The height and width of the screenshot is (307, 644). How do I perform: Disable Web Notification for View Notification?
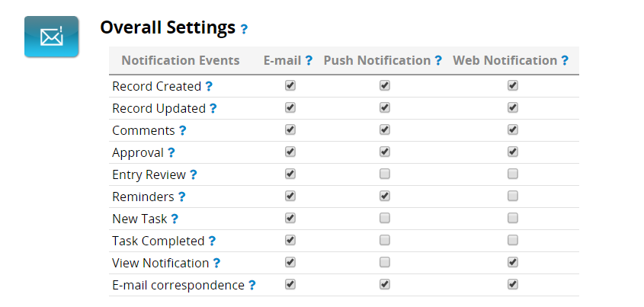(x=513, y=262)
